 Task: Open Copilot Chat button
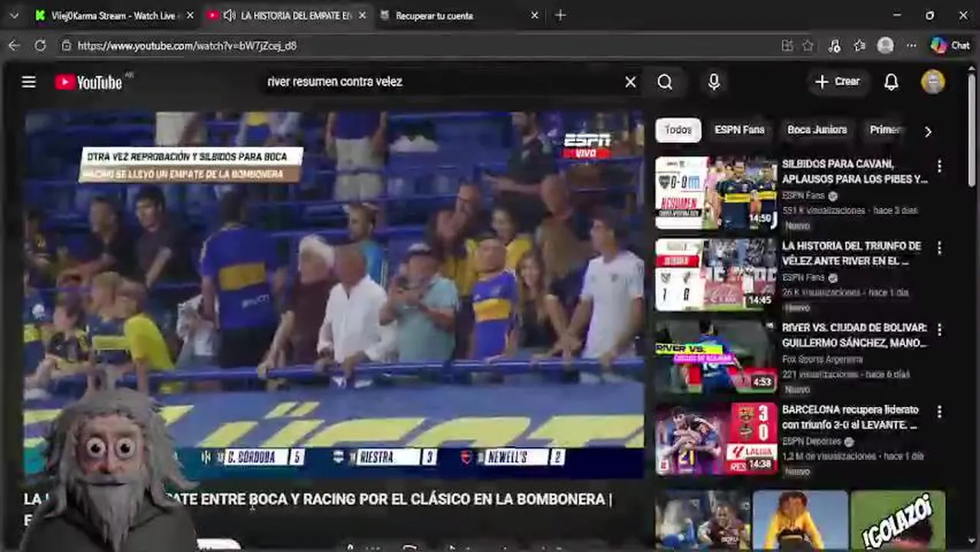click(950, 46)
